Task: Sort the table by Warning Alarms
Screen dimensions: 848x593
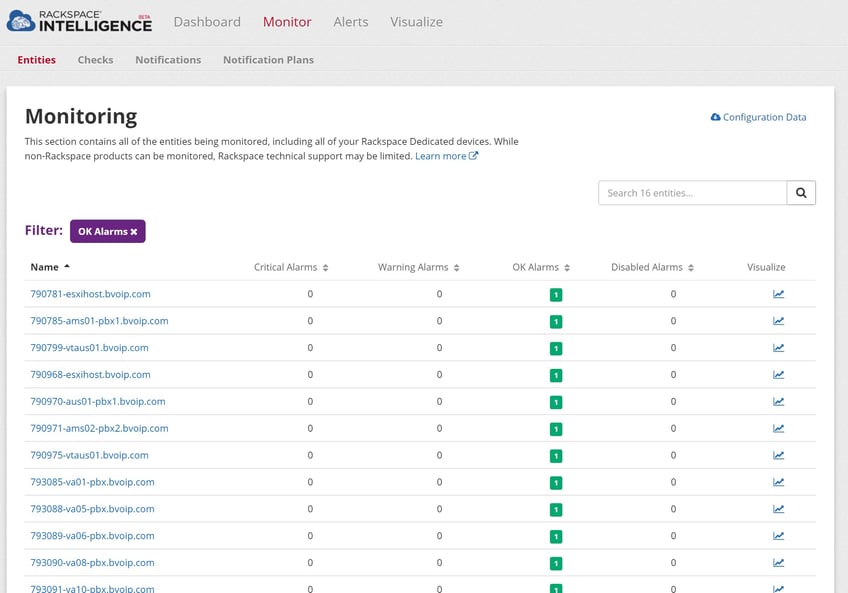Action: 419,267
